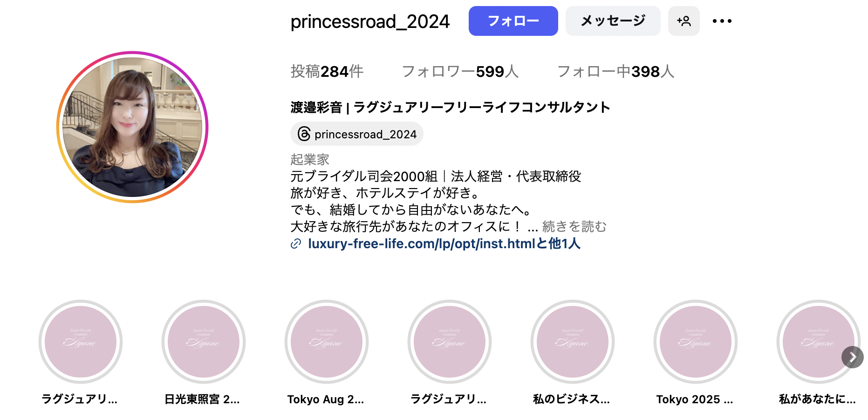The image size is (868, 420).
Task: View the フォロワー599人 followers list
Action: tap(460, 71)
